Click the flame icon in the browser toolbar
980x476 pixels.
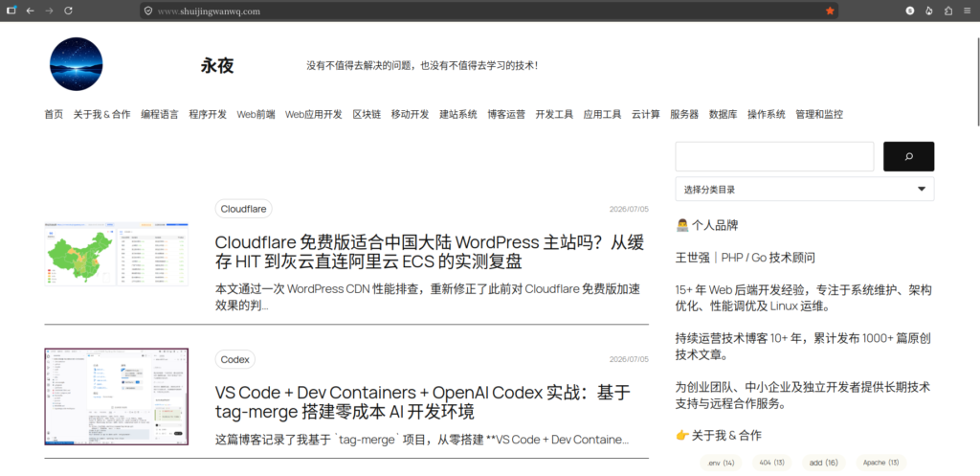pyautogui.click(x=929, y=11)
